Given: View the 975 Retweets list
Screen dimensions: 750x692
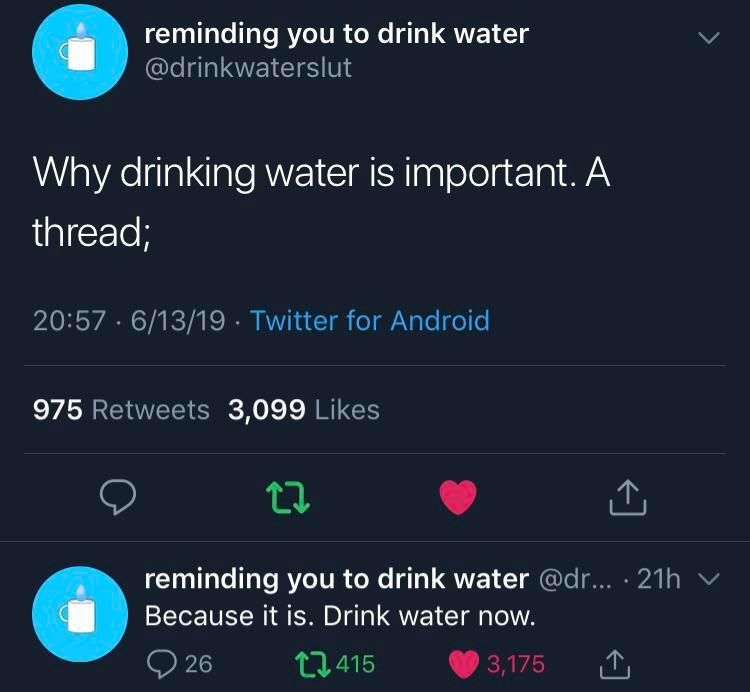Looking at the screenshot, I should [x=122, y=410].
